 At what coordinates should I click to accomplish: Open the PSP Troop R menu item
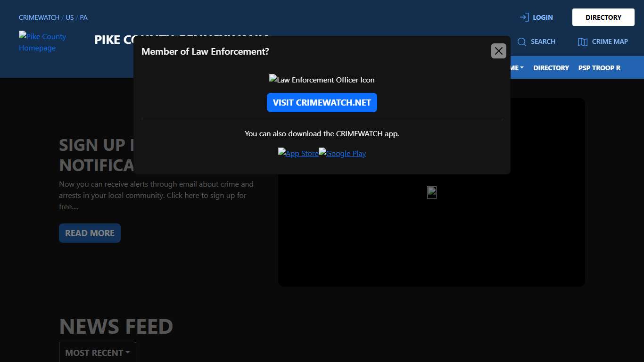point(599,68)
